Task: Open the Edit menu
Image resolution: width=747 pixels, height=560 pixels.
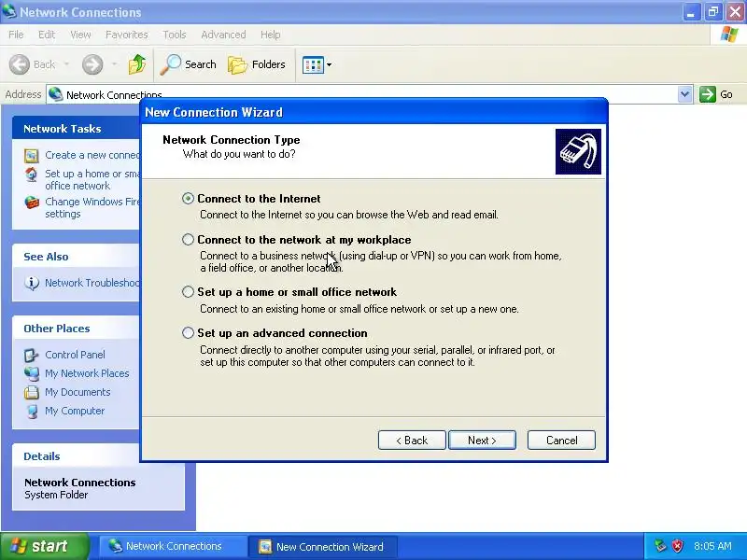Action: pyautogui.click(x=47, y=35)
